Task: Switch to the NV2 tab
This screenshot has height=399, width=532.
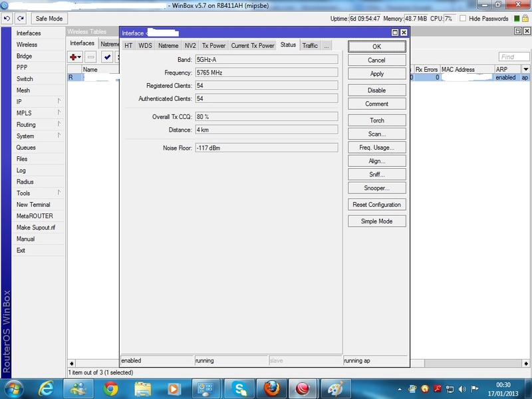Action: (190, 45)
